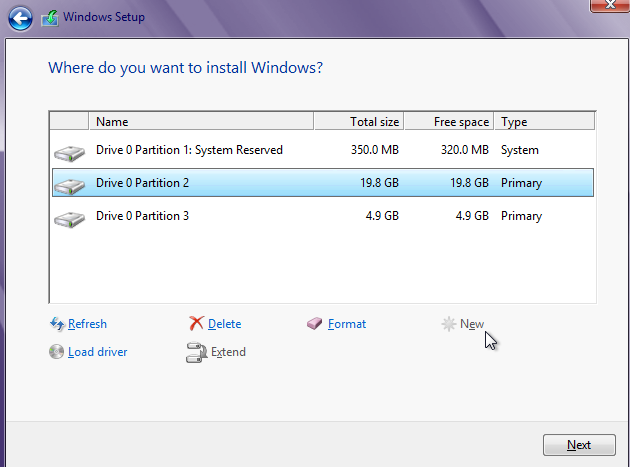Close the Windows Setup window

point(610,5)
